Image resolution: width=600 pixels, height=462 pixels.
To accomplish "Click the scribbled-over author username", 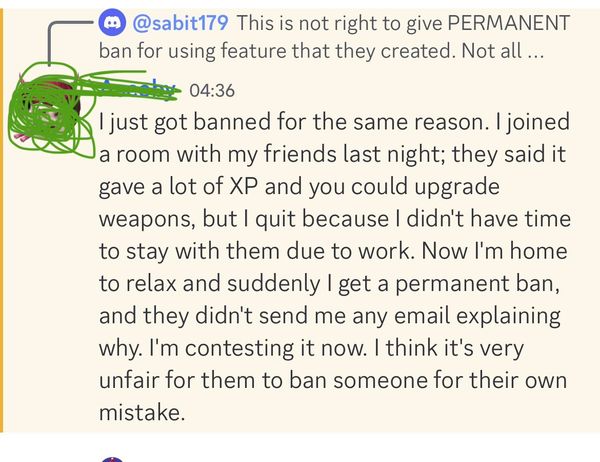I will (140, 90).
